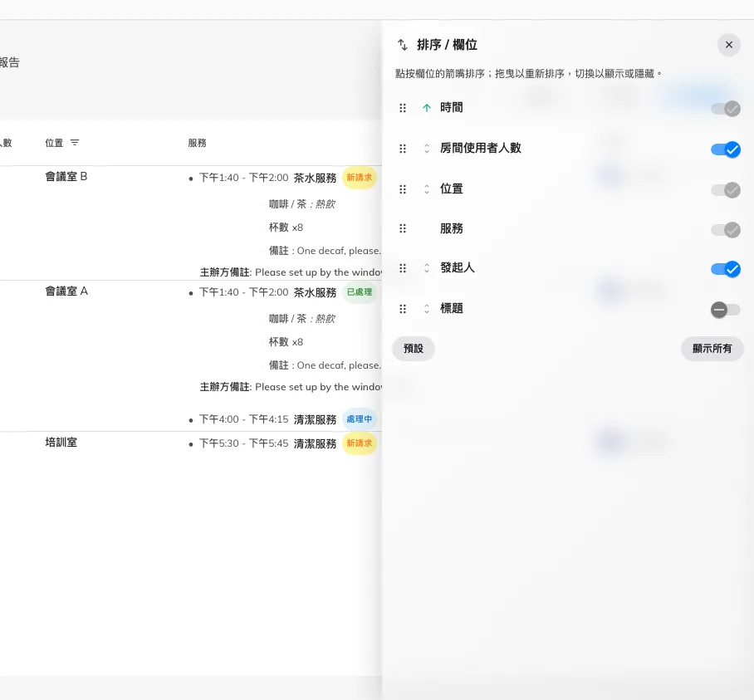Click the drag handle for 標題
The width and height of the screenshot is (754, 700).
point(403,309)
